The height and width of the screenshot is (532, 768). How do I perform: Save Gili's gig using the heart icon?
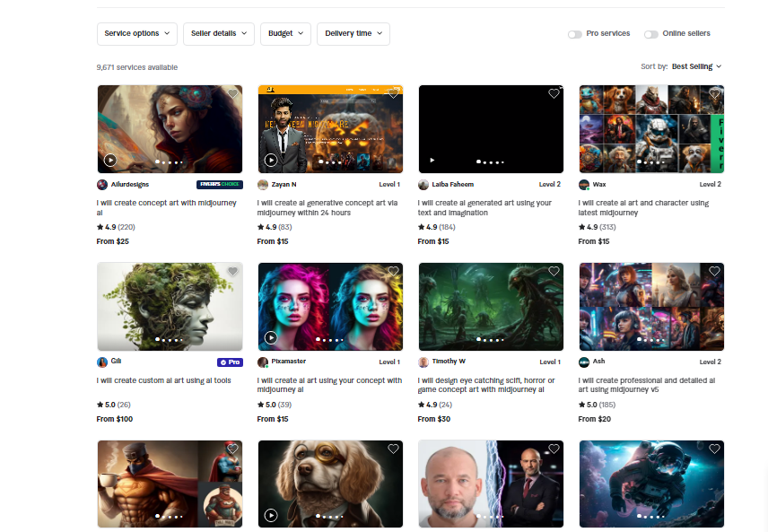click(232, 272)
